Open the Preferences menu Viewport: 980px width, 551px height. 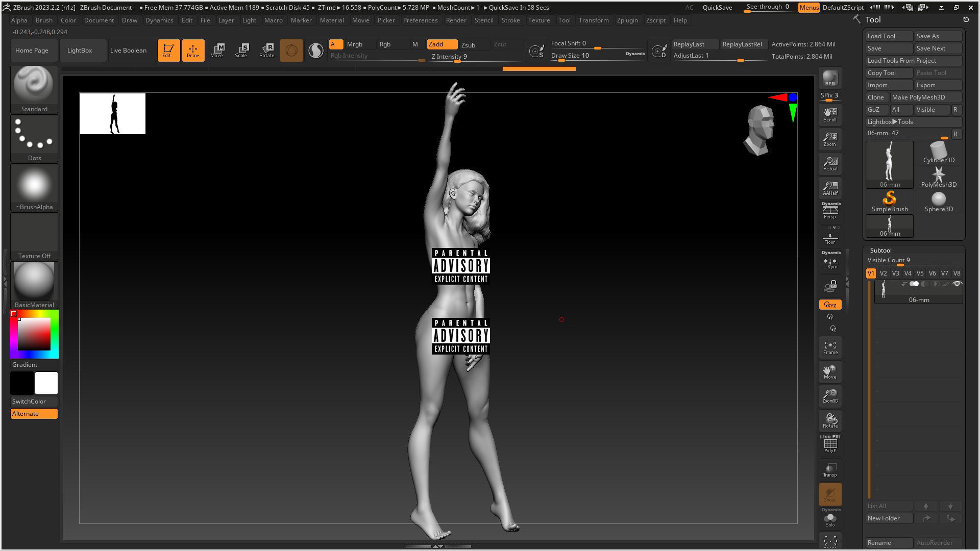420,20
